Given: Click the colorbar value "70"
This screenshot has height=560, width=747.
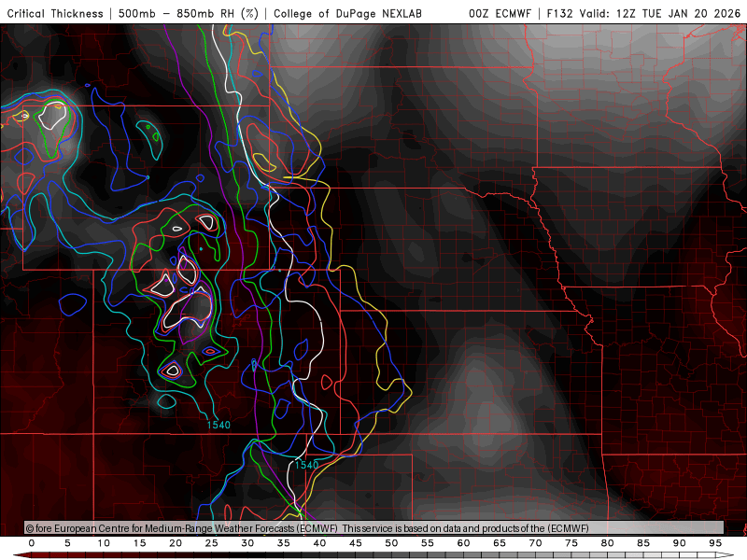Looking at the screenshot, I should pyautogui.click(x=535, y=543).
